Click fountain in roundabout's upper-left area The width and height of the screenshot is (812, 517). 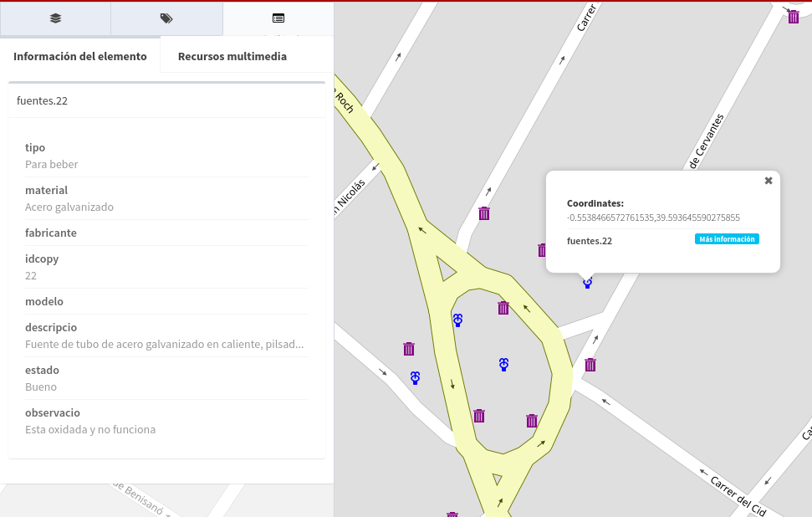click(x=457, y=320)
